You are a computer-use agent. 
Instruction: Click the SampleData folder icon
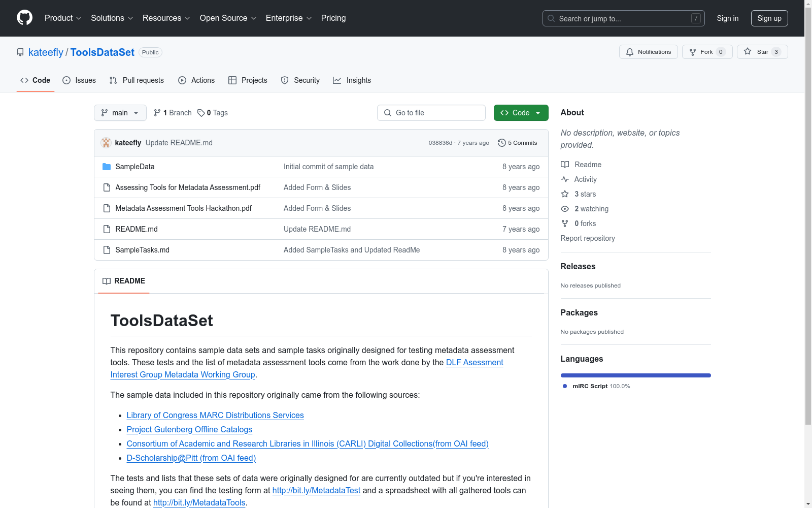(107, 167)
